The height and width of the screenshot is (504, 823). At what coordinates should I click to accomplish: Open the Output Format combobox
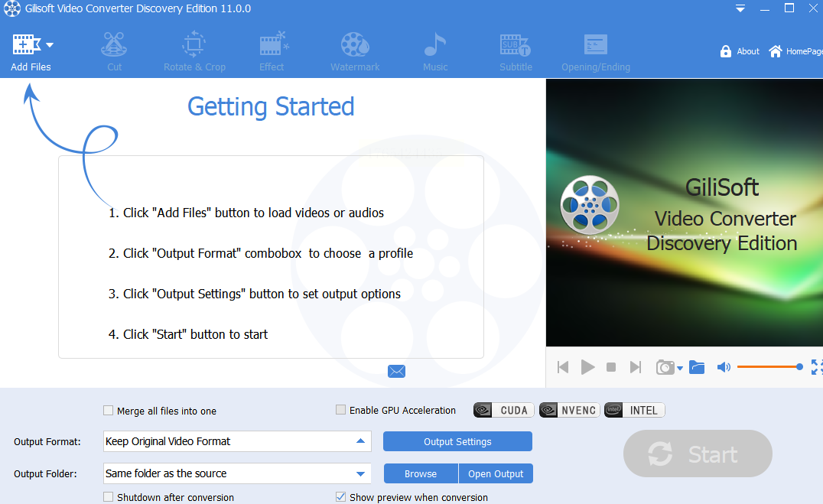[237, 441]
